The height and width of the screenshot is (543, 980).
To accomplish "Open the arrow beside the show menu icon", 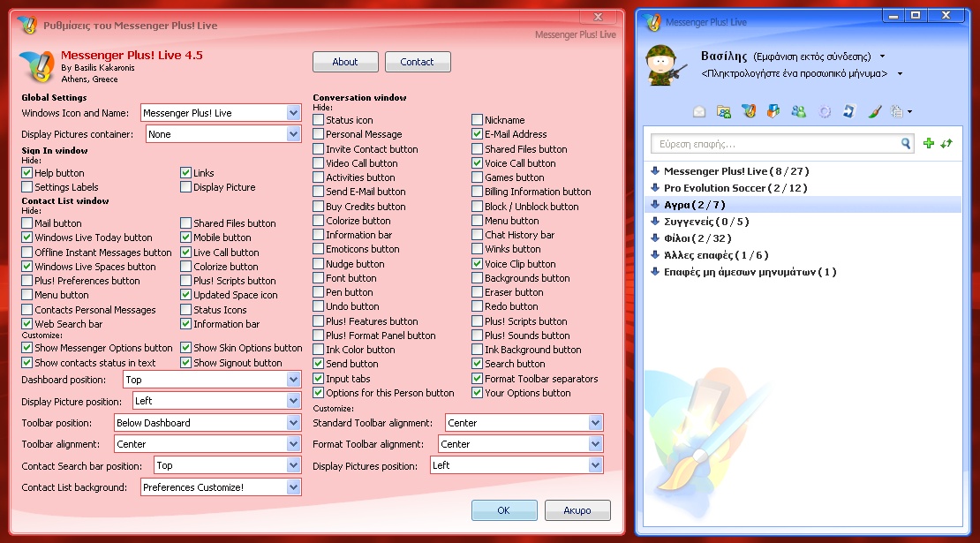I will click(x=909, y=112).
